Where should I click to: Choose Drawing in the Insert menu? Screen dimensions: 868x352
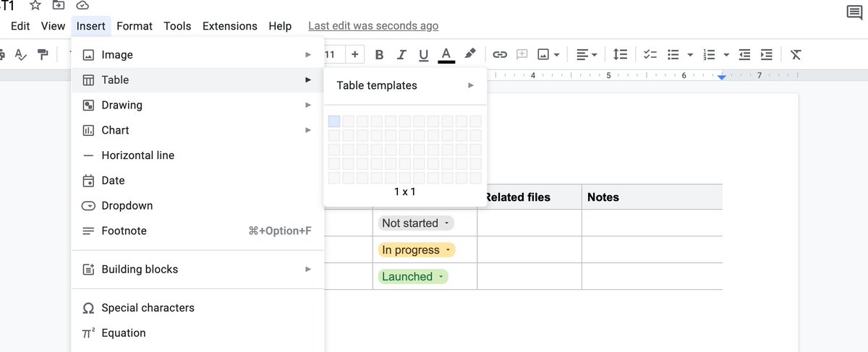pos(197,105)
